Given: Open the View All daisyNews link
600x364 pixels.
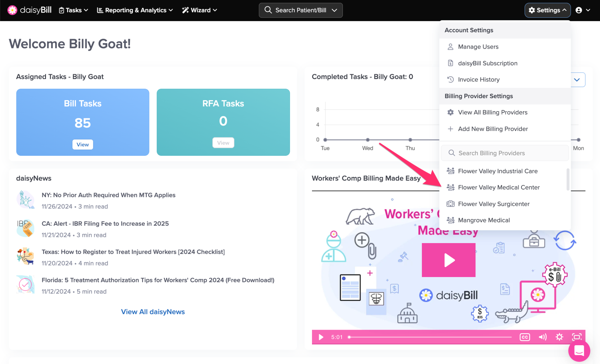Looking at the screenshot, I should (x=153, y=312).
